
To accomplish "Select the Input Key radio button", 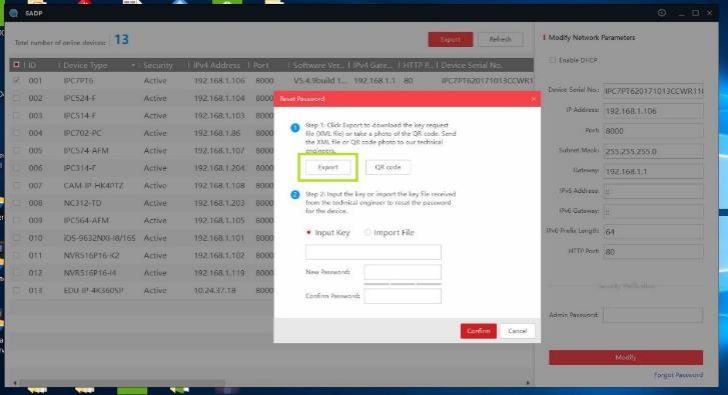I will [x=308, y=233].
